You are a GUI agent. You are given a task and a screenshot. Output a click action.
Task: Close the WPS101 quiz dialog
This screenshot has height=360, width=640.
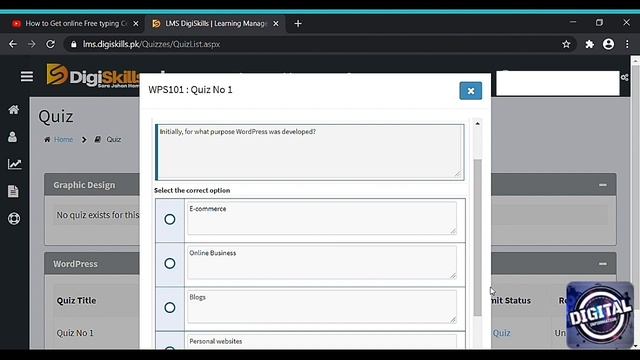471,91
